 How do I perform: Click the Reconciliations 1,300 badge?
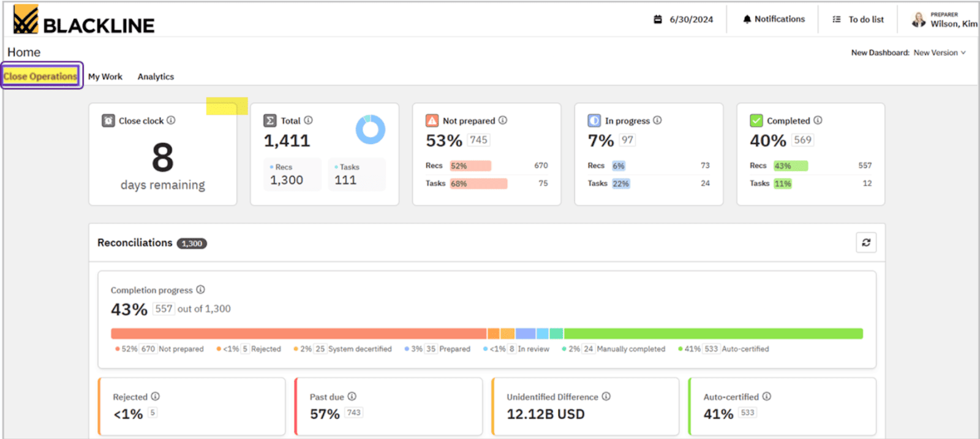click(192, 243)
